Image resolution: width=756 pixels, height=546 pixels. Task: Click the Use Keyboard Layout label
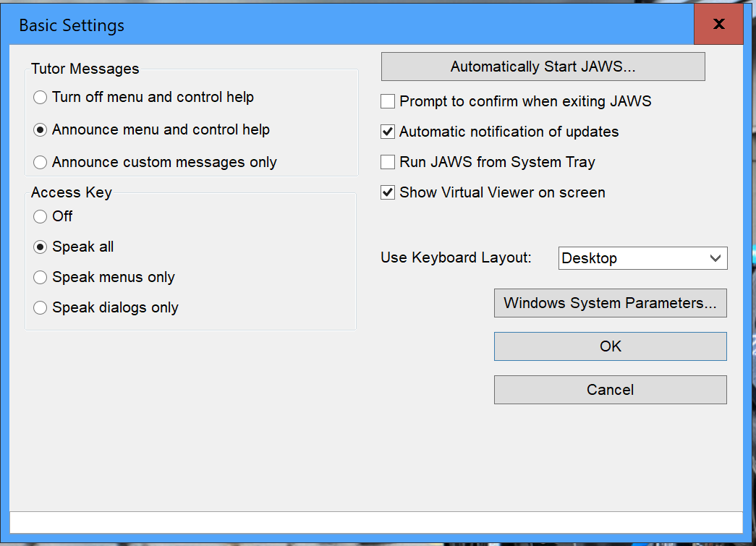pos(456,258)
